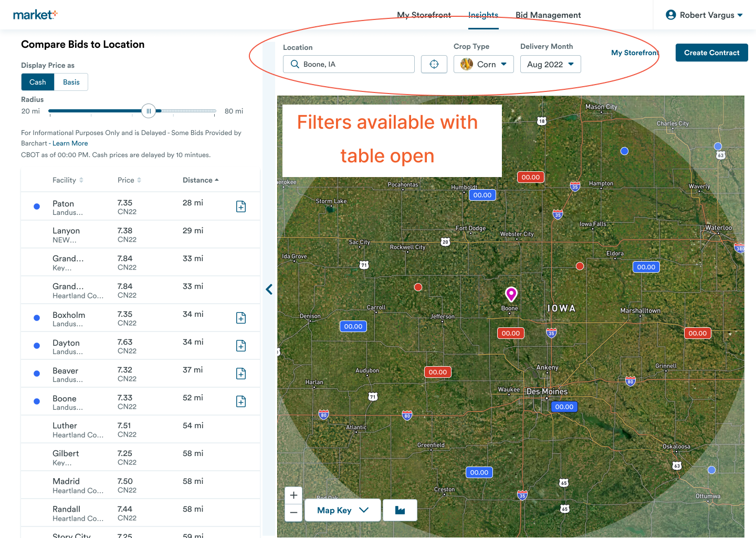The image size is (756, 538).
Task: Click the search magnifier in Location field
Action: [295, 64]
